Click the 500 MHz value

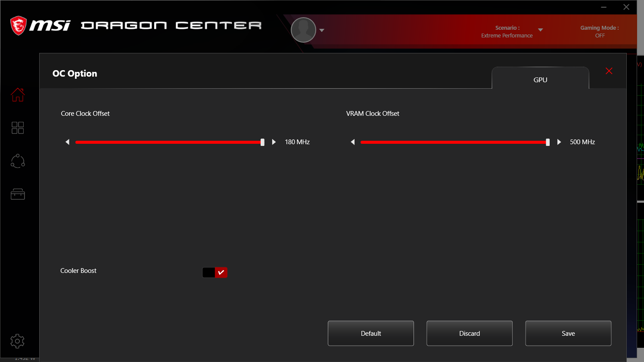(582, 142)
